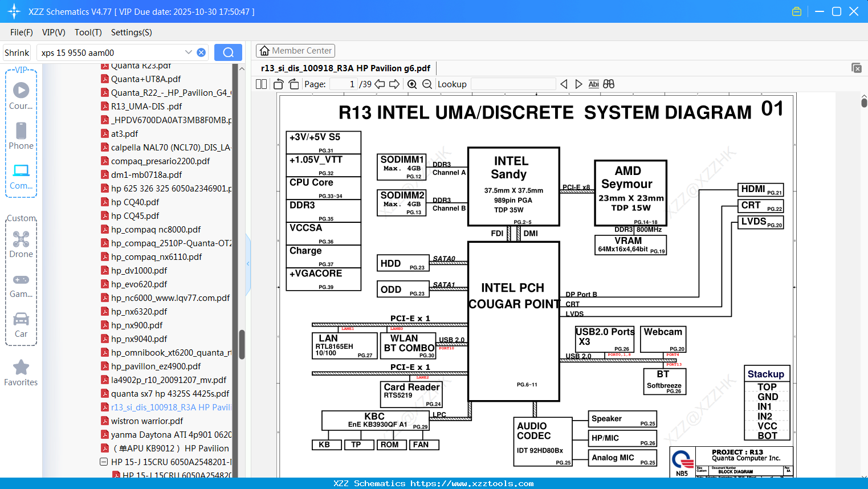The height and width of the screenshot is (489, 868).
Task: Open the search history dropdown arrow
Action: [189, 52]
